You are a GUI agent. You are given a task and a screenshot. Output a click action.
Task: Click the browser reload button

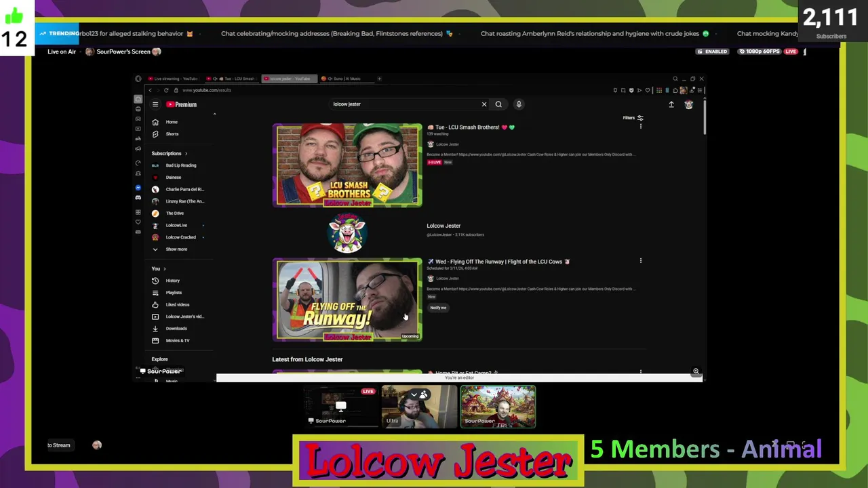coord(166,90)
